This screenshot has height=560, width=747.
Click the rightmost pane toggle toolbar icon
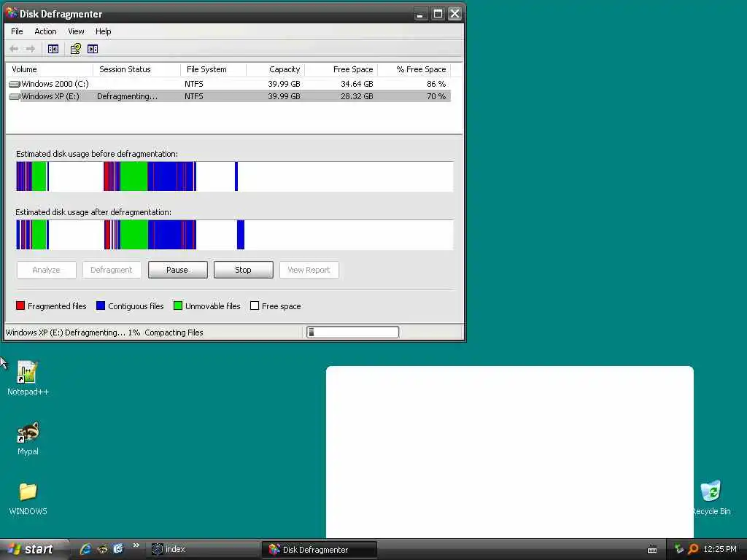point(93,49)
